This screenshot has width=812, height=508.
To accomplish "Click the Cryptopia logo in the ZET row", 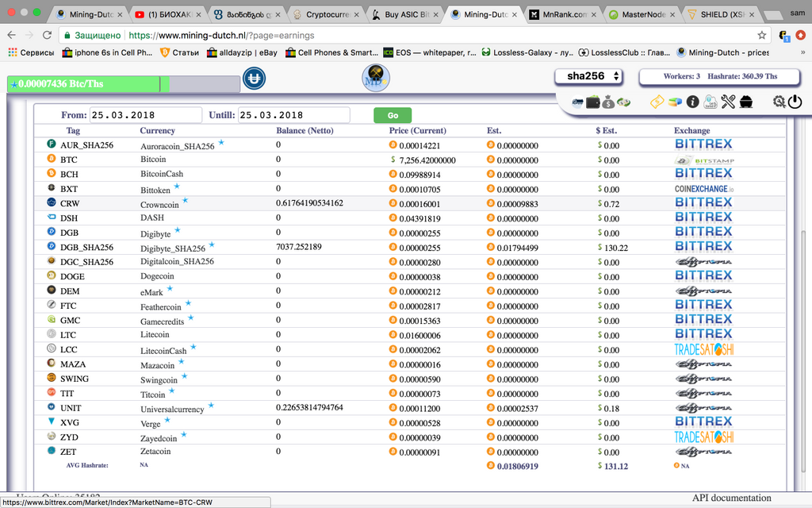I will pos(704,452).
